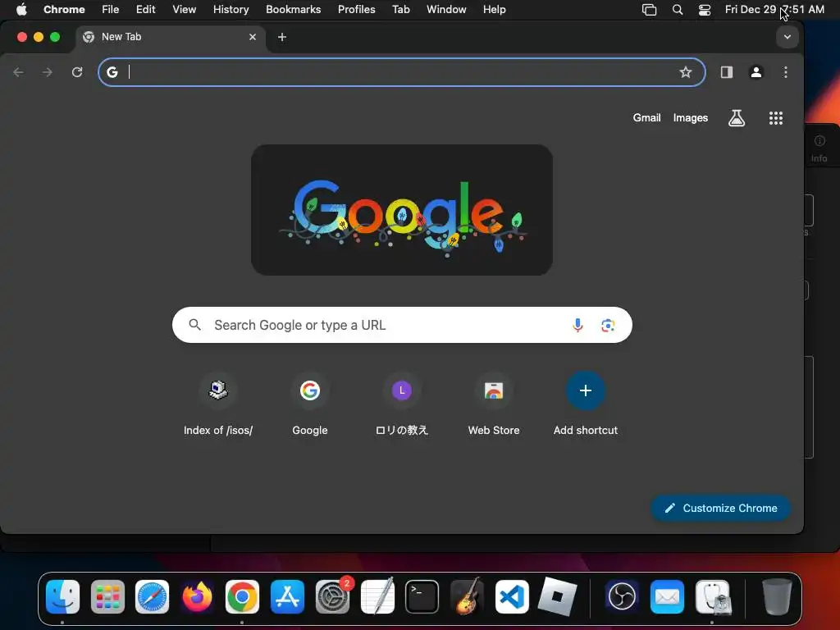Open the Web Store shortcut

click(x=493, y=404)
